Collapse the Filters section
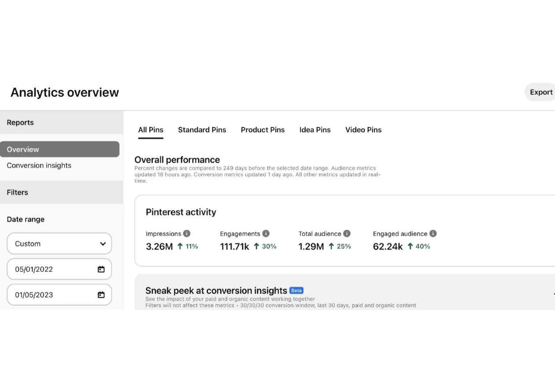555x392 pixels. pyautogui.click(x=17, y=192)
